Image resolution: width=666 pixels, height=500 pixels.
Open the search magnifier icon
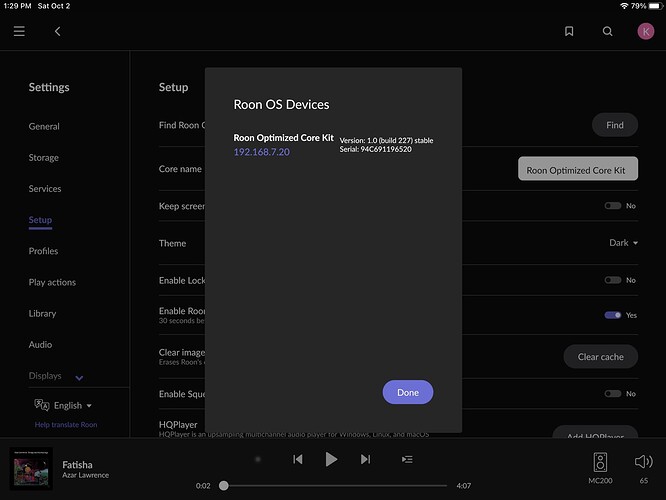[607, 31]
